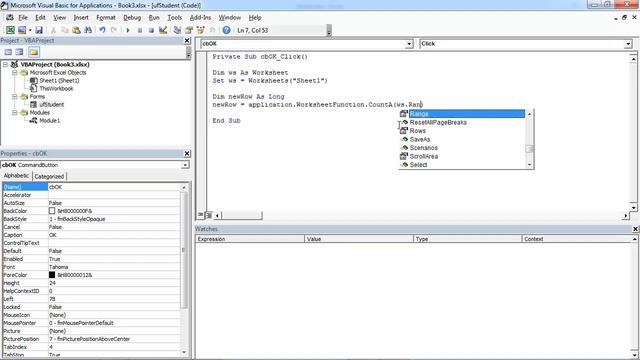Viewport: 640px width, 360px height.
Task: Open the Properties Window toolbar icon
Action: 189,30
